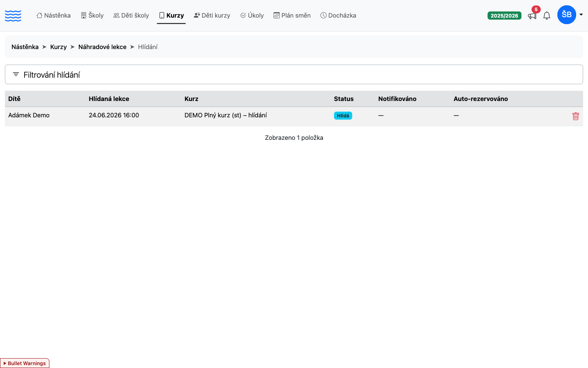Select the Kurzy navigation tab
The image size is (588, 368).
pyautogui.click(x=171, y=16)
